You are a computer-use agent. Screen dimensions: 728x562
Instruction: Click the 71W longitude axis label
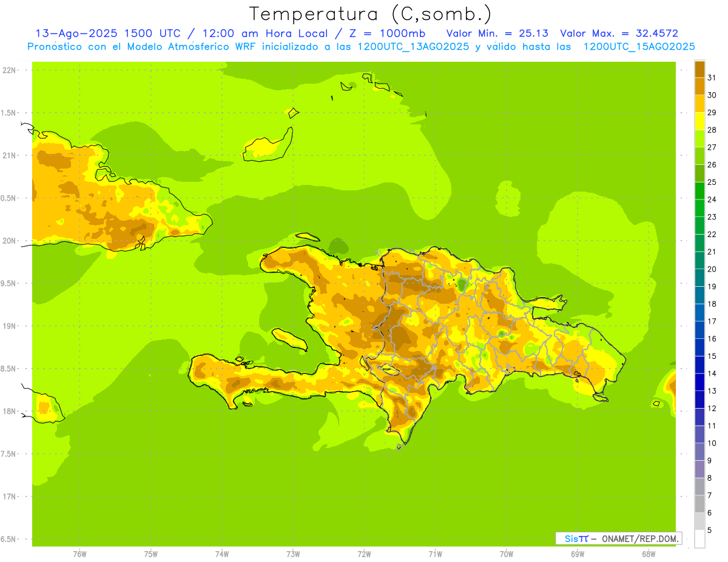435,554
